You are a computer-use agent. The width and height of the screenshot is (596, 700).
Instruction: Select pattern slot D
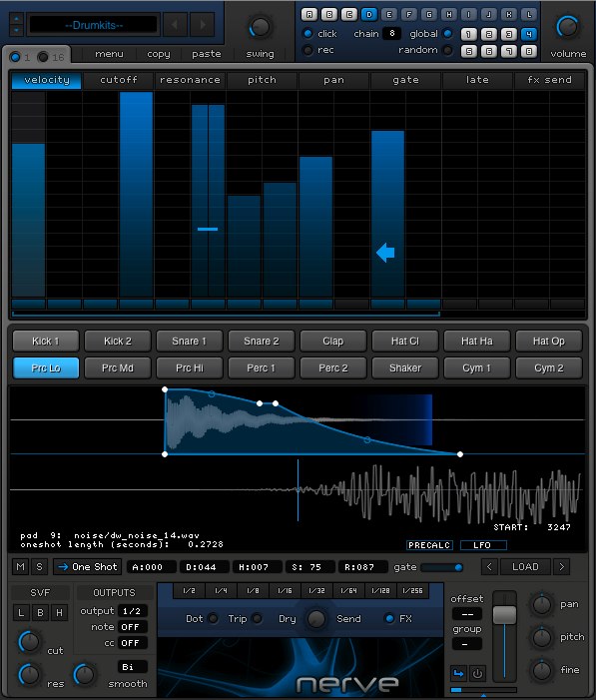[368, 14]
